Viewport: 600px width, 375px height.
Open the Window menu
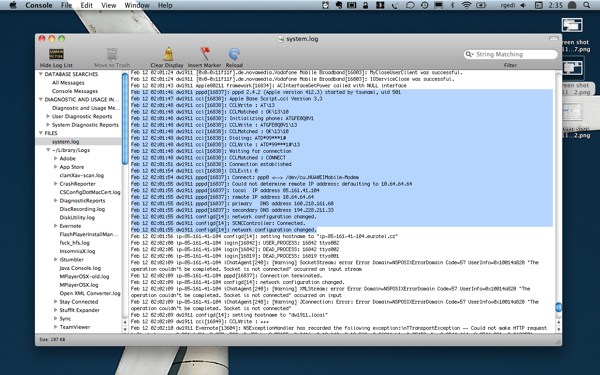(137, 5)
